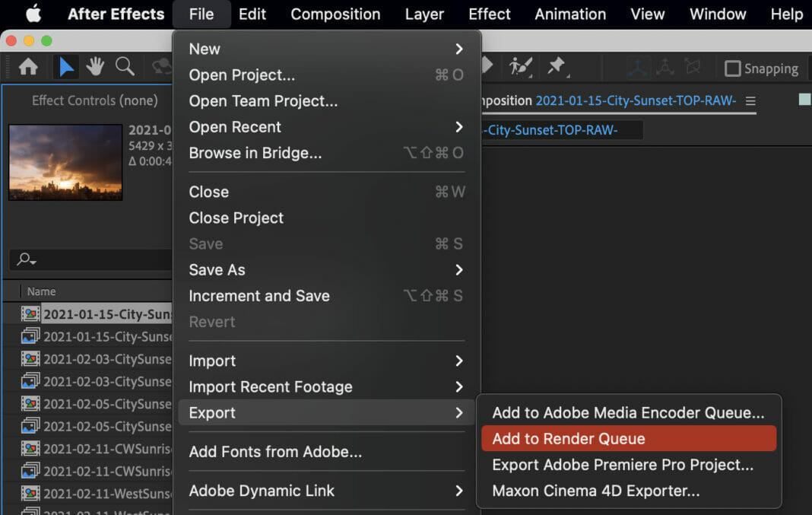Click the sunset preview thumbnail
This screenshot has height=515, width=812.
pos(65,161)
